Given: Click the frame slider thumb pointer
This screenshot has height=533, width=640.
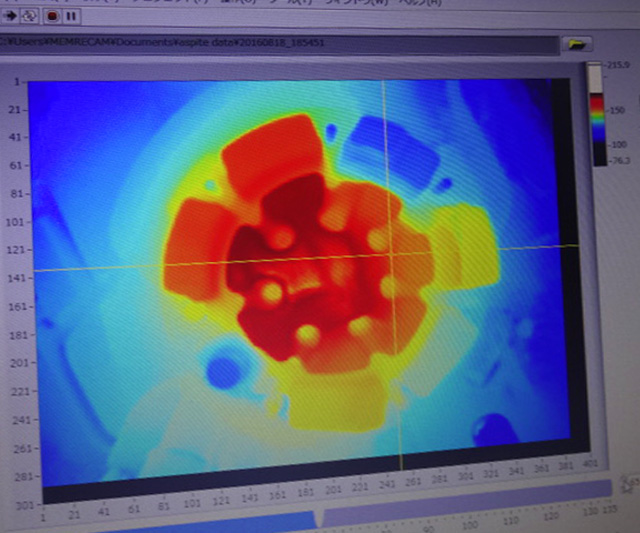Looking at the screenshot, I should click(319, 518).
